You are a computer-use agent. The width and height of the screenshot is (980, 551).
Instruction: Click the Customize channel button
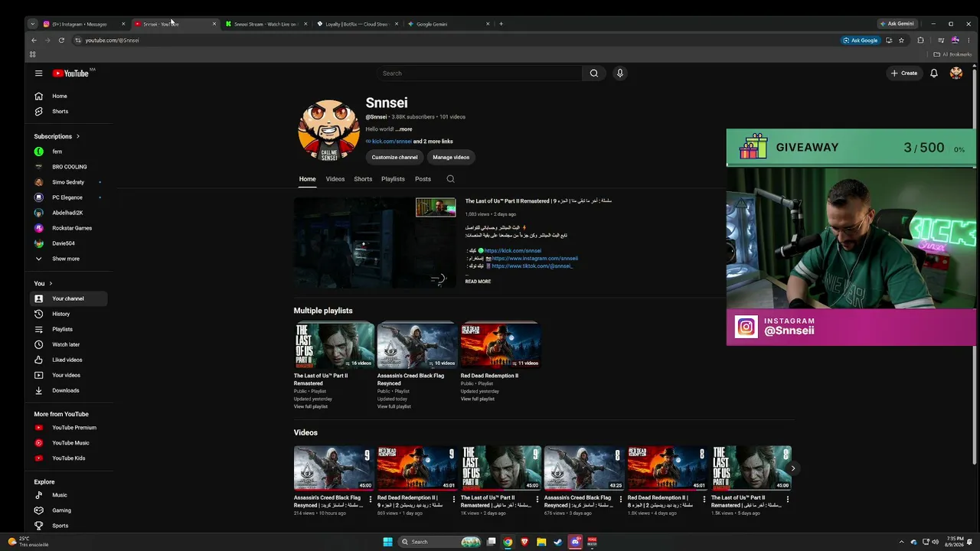tap(394, 158)
